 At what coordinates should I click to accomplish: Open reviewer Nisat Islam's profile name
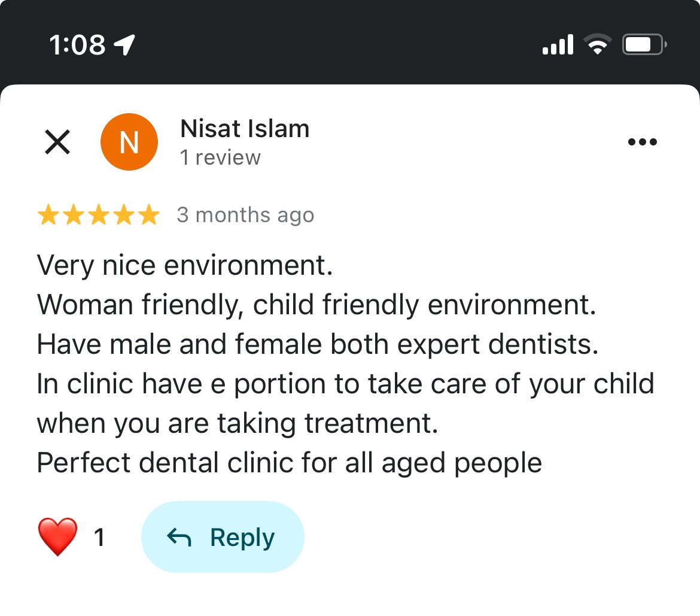245,129
